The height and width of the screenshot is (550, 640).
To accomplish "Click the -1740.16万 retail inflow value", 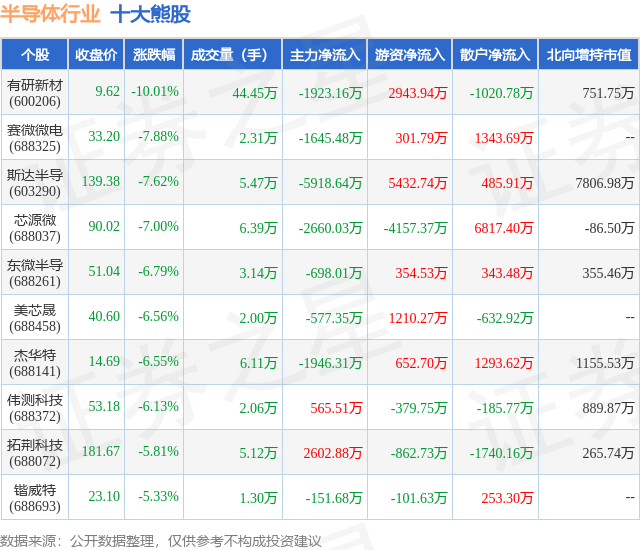I will [x=501, y=453].
